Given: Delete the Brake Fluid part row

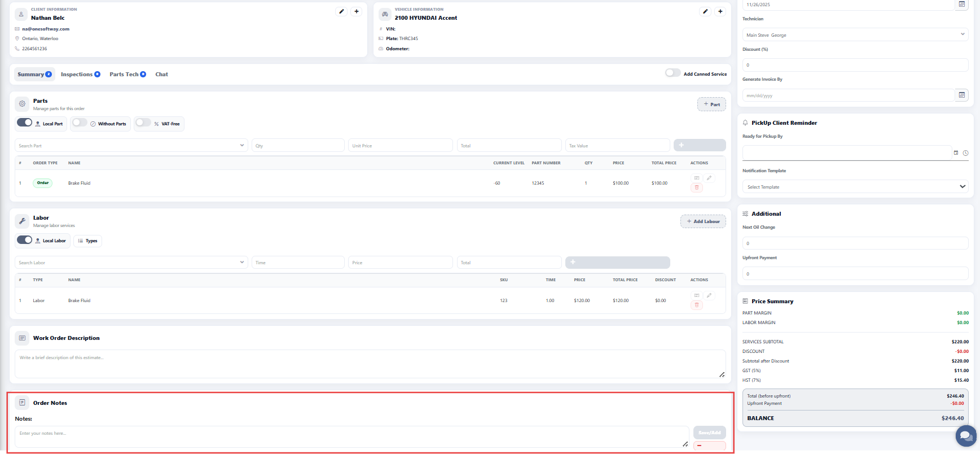Looking at the screenshot, I should (697, 187).
